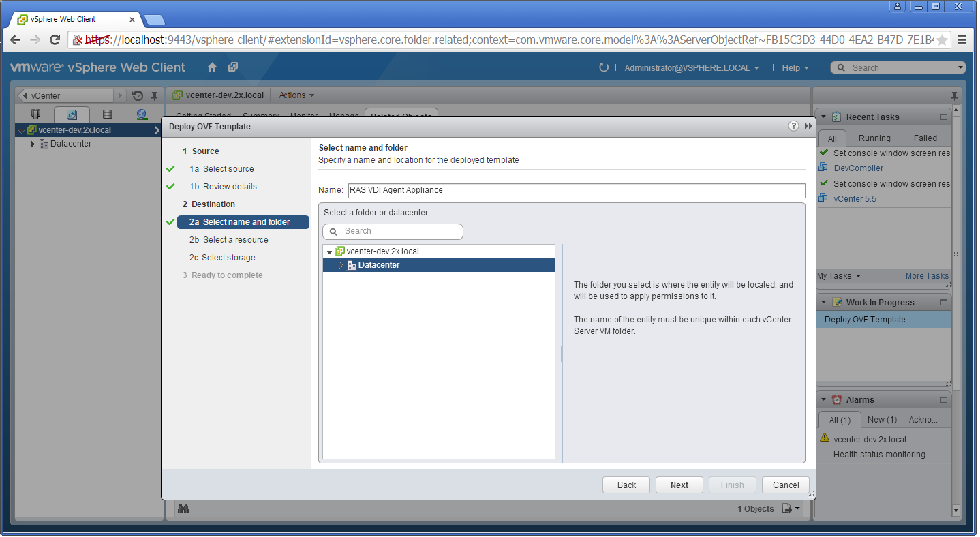The height and width of the screenshot is (537, 980).
Task: Show Running tasks tab
Action: tap(874, 138)
